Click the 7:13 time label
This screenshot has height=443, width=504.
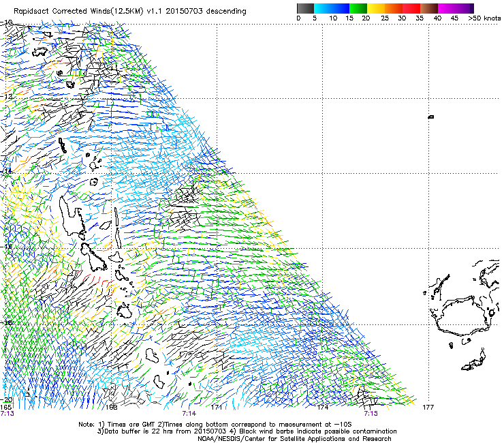coord(7,414)
